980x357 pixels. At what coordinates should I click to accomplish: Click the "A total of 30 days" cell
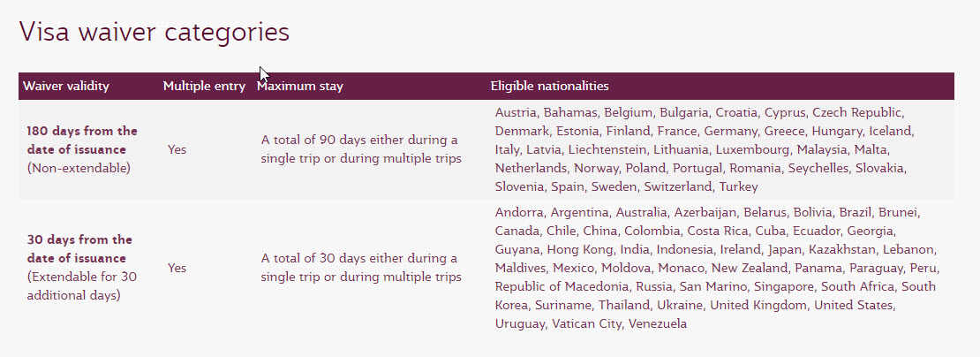(359, 267)
